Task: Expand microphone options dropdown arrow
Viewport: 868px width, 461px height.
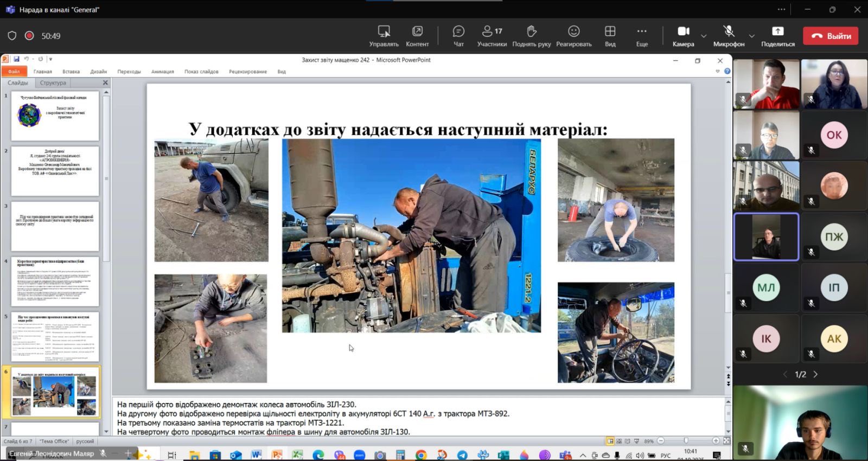Action: 751,36
